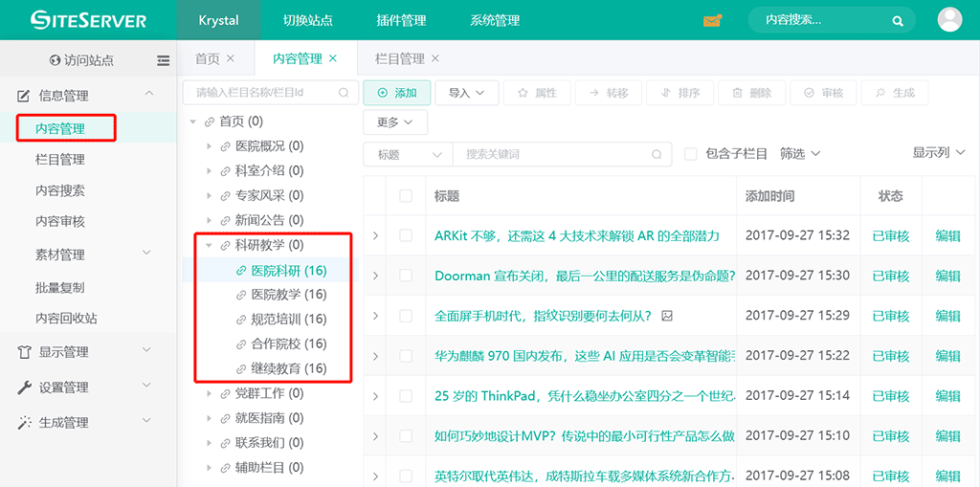Expand the 显示列 column selector

(939, 153)
